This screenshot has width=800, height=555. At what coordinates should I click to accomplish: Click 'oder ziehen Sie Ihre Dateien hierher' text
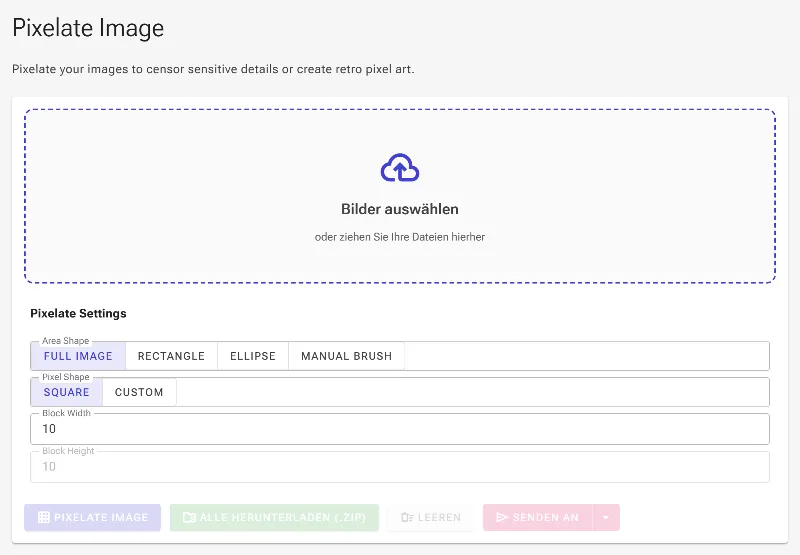pyautogui.click(x=399, y=237)
